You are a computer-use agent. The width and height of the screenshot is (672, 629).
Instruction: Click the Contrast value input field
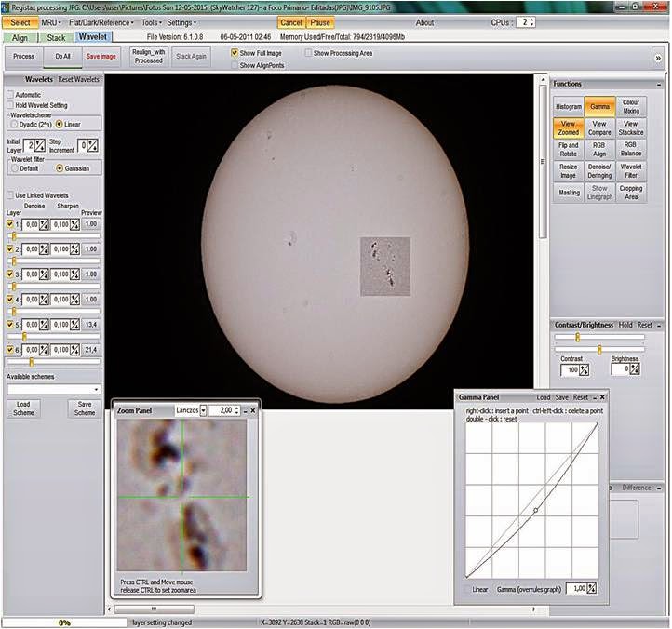coord(569,370)
